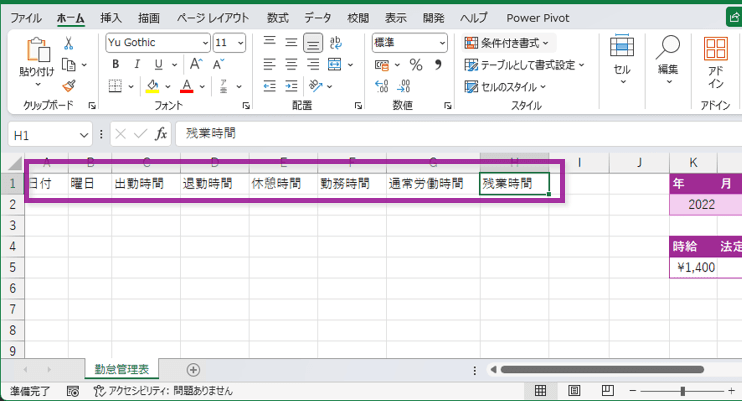Expand underline style dropdown arrow
Image resolution: width=742 pixels, height=401 pixels.
tap(174, 65)
